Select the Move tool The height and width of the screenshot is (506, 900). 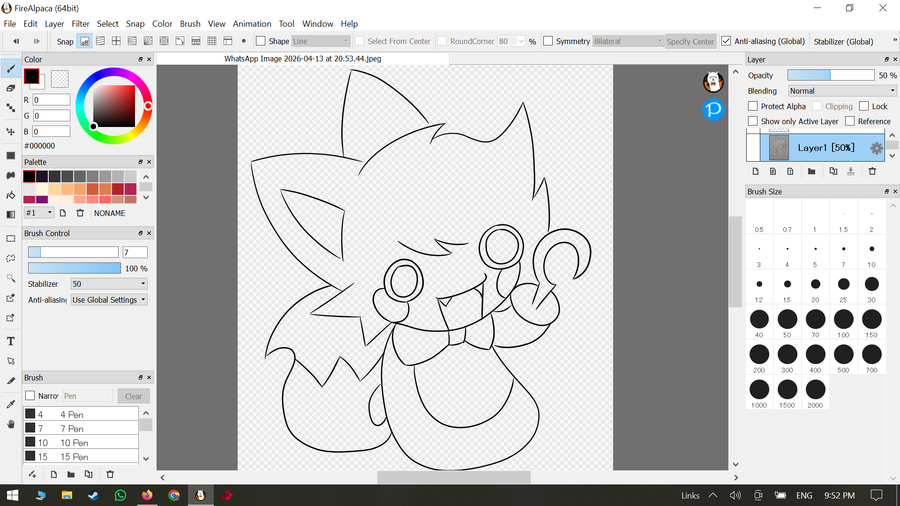tap(10, 131)
